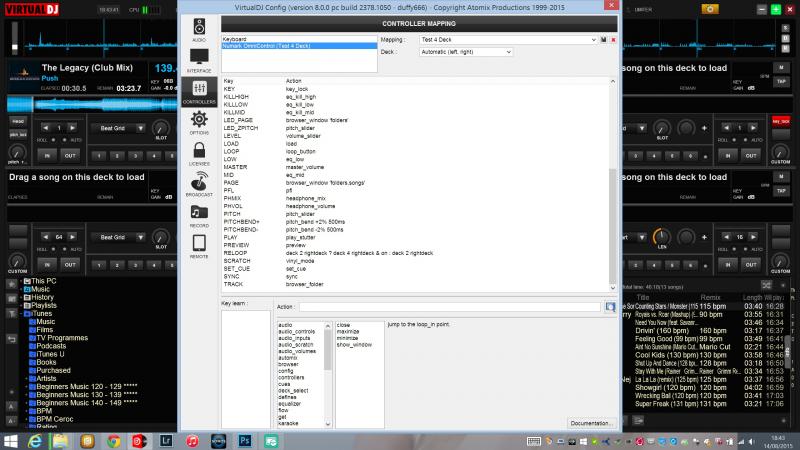Open the Deck dropdown Automatic (left, right)
Viewport: 800px width, 450px height.
coord(466,52)
